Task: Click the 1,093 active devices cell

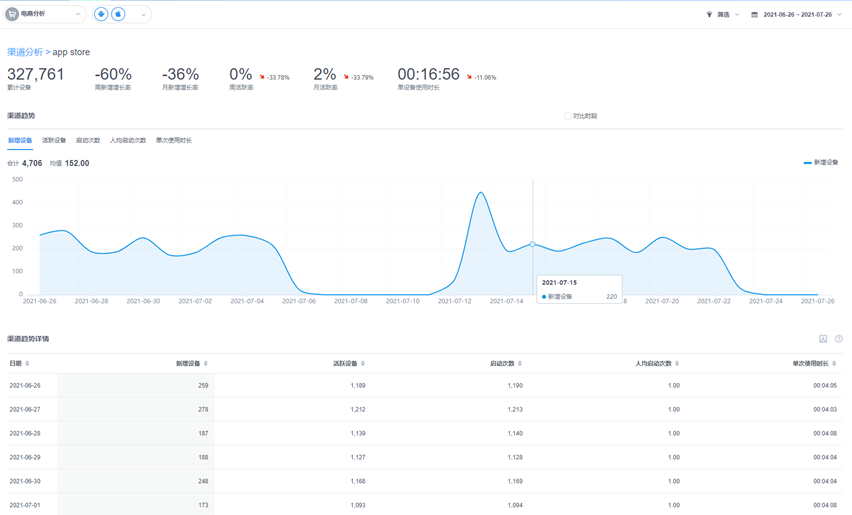Action: tap(358, 505)
